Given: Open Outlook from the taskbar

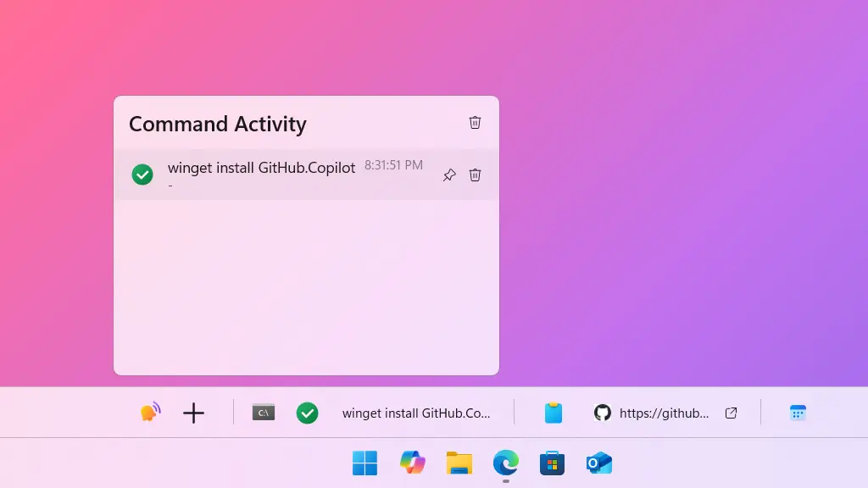Looking at the screenshot, I should coord(599,463).
